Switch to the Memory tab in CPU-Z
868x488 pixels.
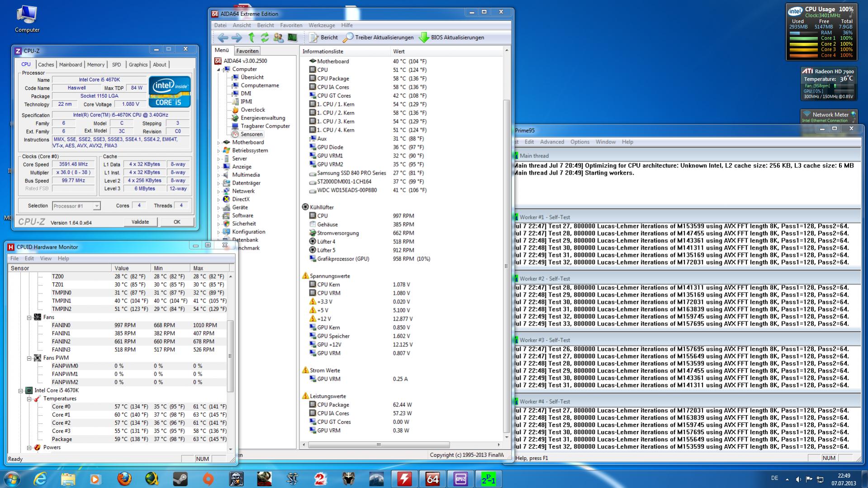pyautogui.click(x=96, y=65)
